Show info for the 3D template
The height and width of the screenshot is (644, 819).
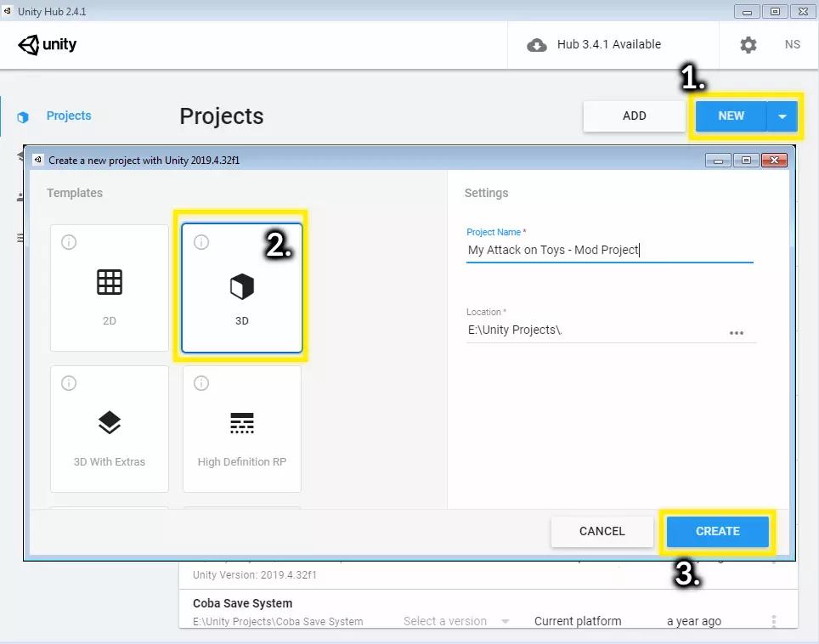tap(201, 242)
